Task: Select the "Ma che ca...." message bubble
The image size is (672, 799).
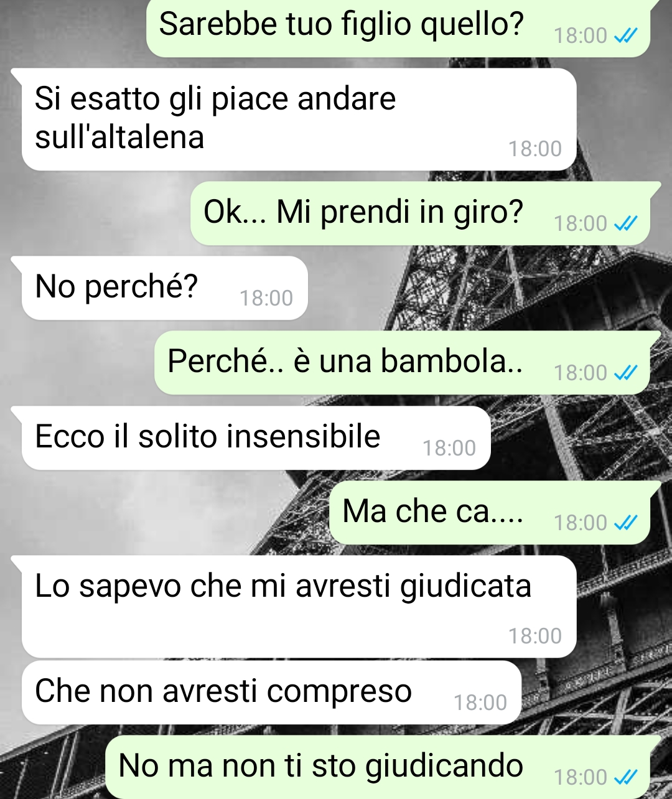Action: click(x=490, y=513)
